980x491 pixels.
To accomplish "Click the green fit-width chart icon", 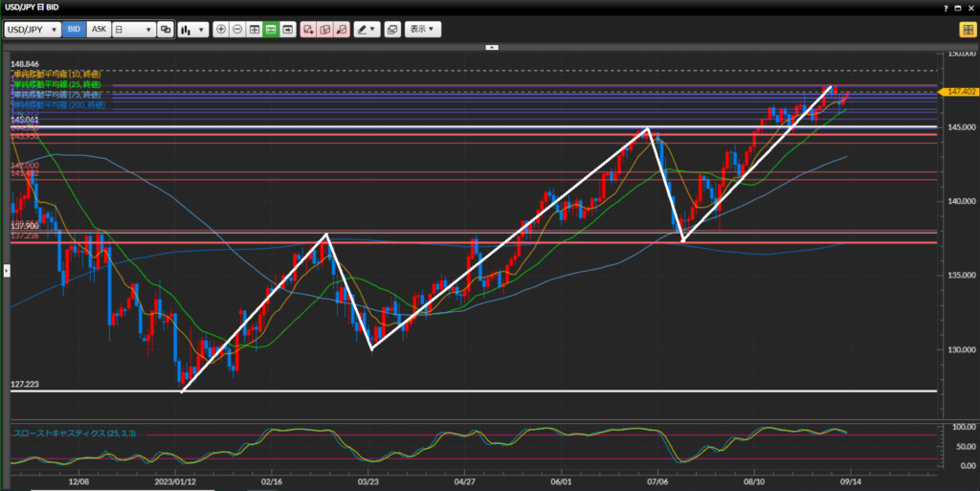I will 271,30.
